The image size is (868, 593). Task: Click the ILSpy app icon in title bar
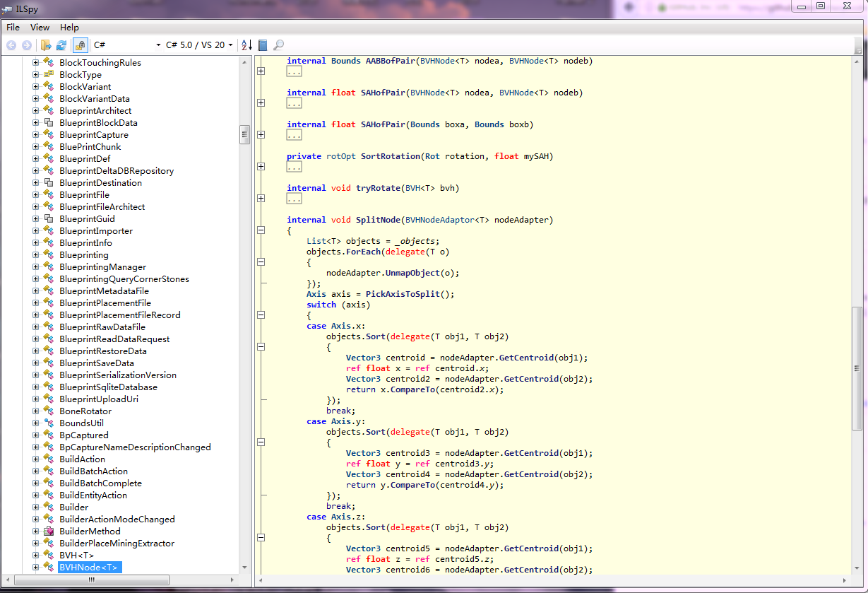[7, 8]
